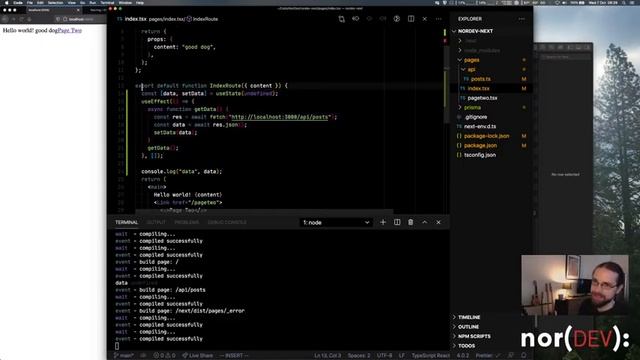Click Ln 13, Col 3 cursor position indicator
Screen dimensions: 640x360
coord(327,356)
